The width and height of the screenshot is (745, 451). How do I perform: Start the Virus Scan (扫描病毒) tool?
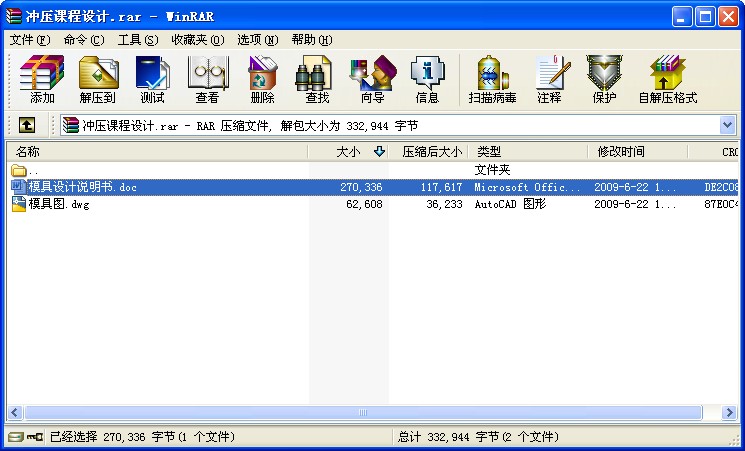click(492, 79)
